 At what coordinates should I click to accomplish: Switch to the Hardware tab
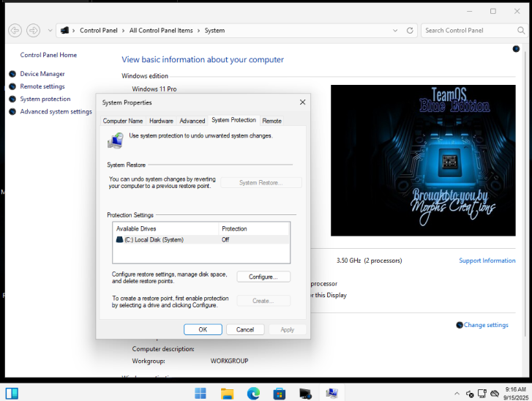click(x=161, y=121)
